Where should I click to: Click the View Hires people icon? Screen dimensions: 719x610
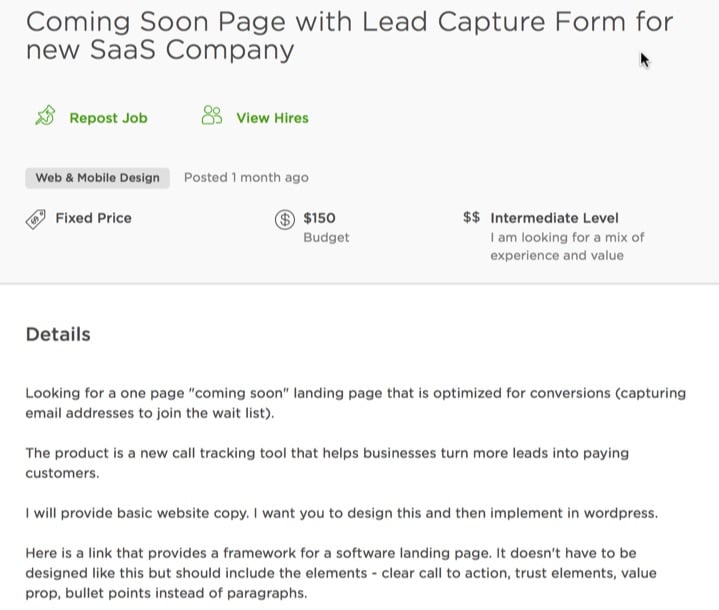click(x=212, y=116)
